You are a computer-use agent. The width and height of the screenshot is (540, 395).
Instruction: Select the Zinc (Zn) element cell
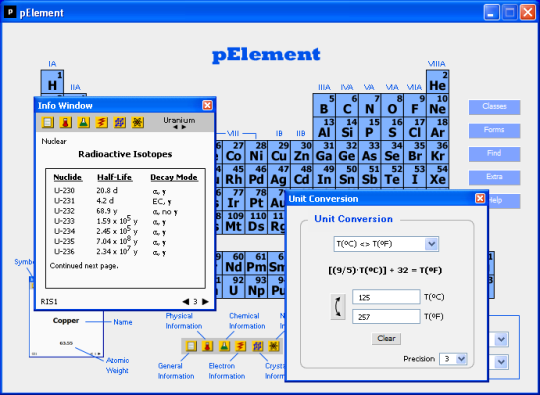tap(301, 152)
